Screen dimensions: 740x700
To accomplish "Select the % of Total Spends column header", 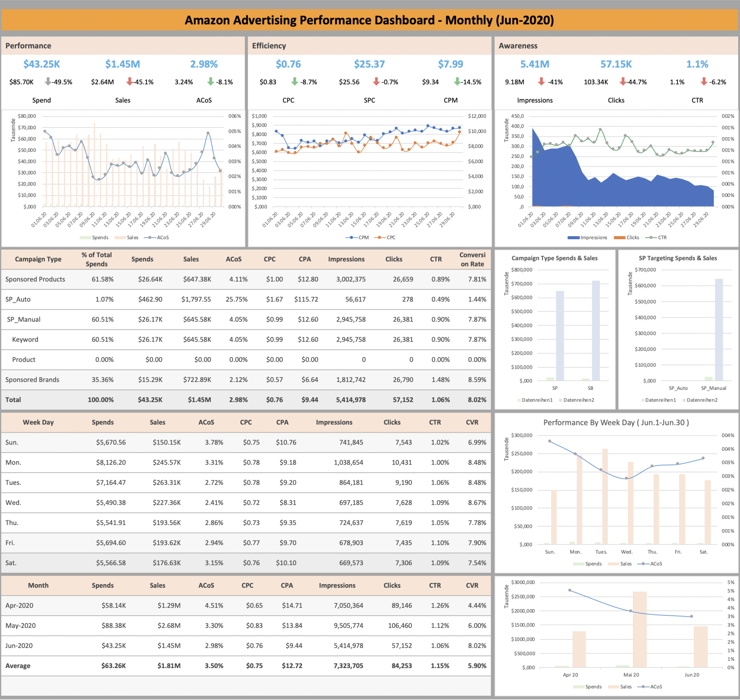I will point(97,259).
